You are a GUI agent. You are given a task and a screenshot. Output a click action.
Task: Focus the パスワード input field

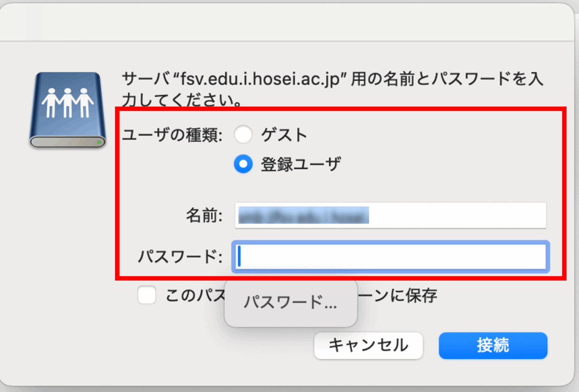point(390,257)
